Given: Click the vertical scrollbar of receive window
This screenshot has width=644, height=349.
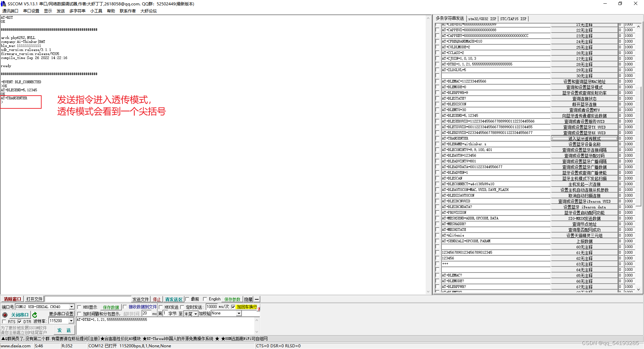Looking at the screenshot, I should (428, 155).
